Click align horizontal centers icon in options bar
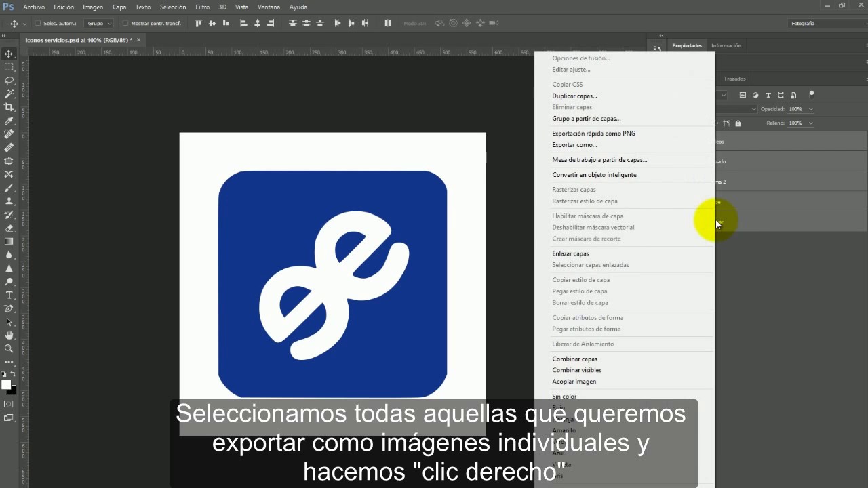This screenshot has height=488, width=868. (x=257, y=23)
